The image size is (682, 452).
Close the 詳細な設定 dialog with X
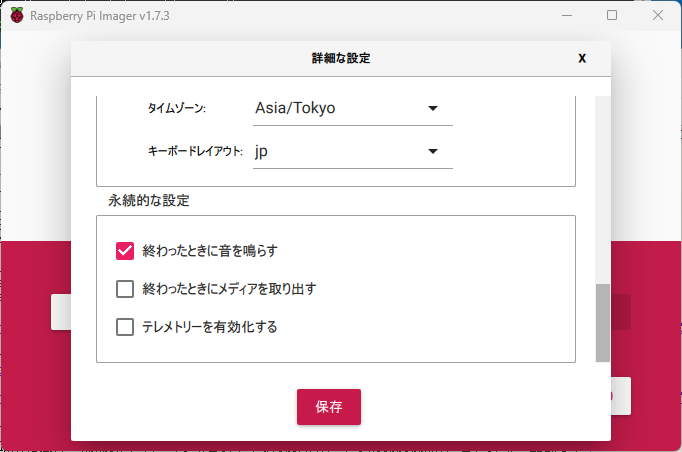(x=582, y=58)
